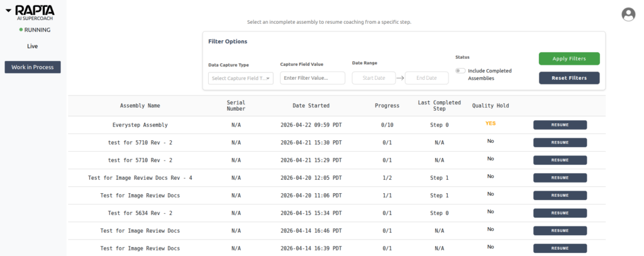Resume Test for Image Review Docs Rev - 4
The image size is (644, 256).
(560, 177)
